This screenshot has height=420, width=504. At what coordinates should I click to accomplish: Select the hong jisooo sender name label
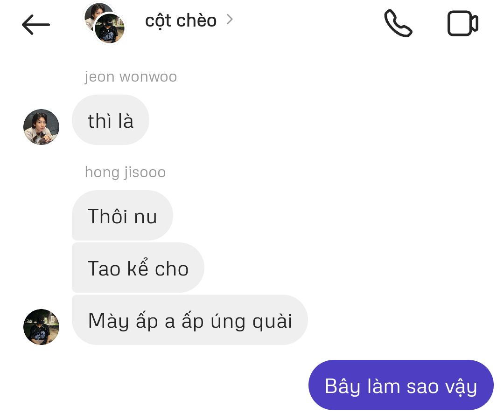pos(126,172)
